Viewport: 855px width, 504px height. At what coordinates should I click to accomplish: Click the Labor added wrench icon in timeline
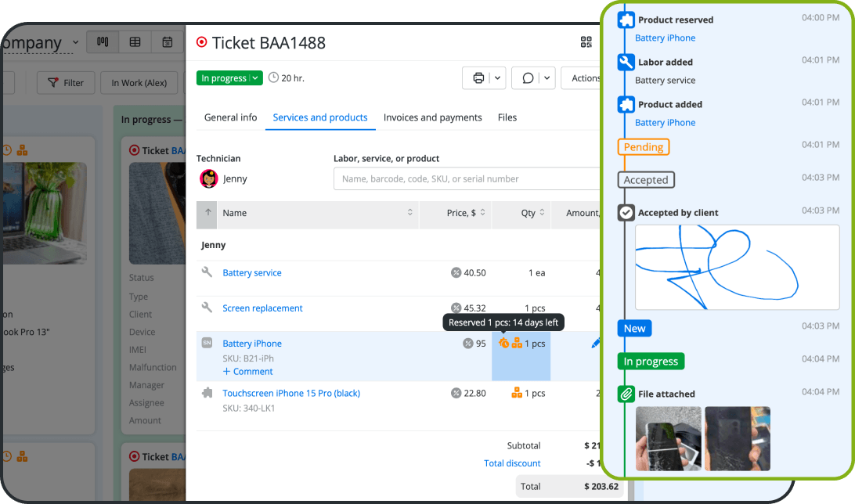point(626,62)
